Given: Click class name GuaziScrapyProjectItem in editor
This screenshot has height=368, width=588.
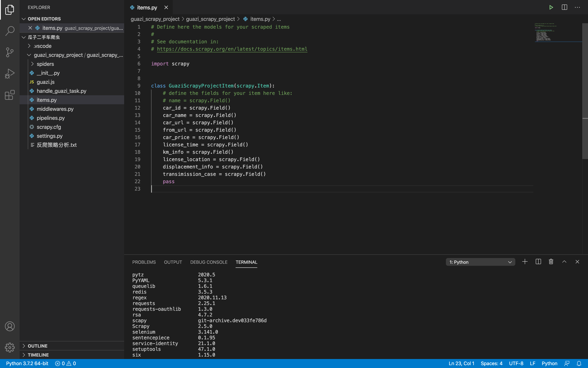Looking at the screenshot, I should click(201, 86).
